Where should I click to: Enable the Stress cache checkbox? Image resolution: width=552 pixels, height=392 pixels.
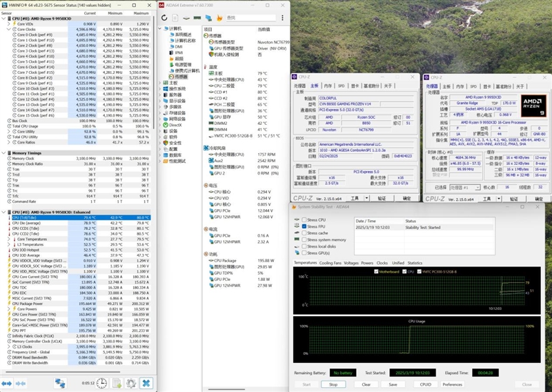(304, 233)
